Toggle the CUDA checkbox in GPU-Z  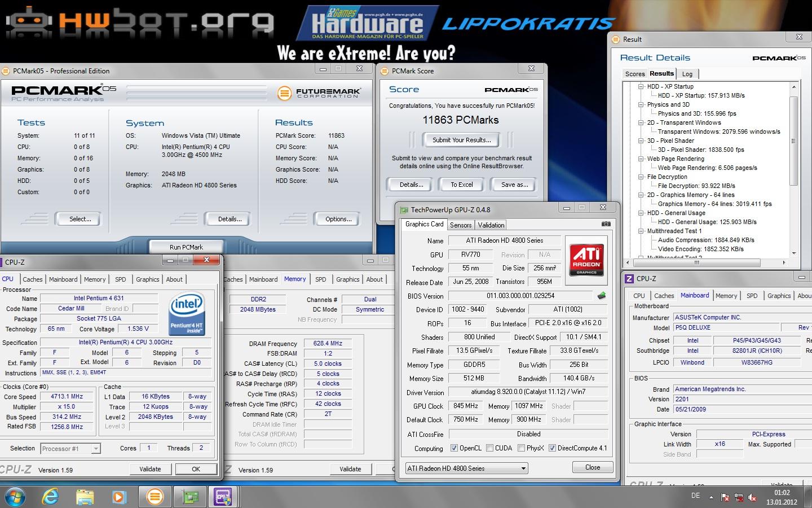click(x=489, y=448)
